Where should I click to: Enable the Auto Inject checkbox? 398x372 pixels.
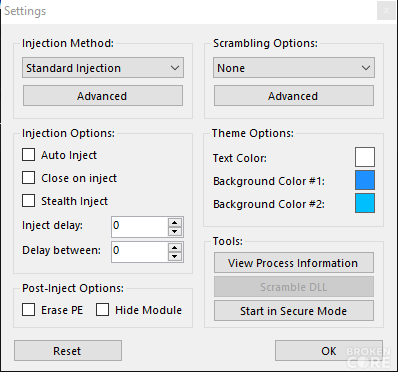(28, 155)
